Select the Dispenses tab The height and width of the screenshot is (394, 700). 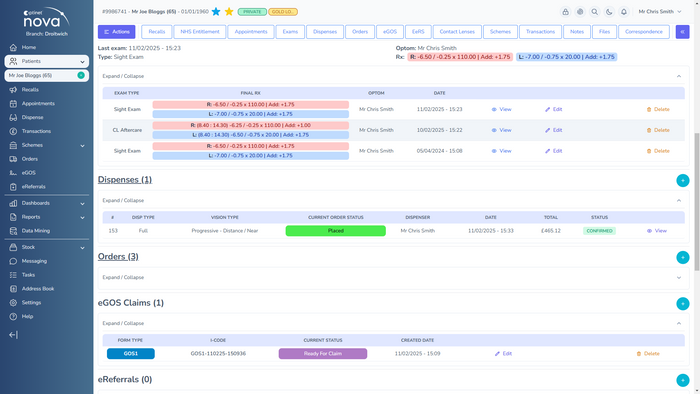coord(325,32)
